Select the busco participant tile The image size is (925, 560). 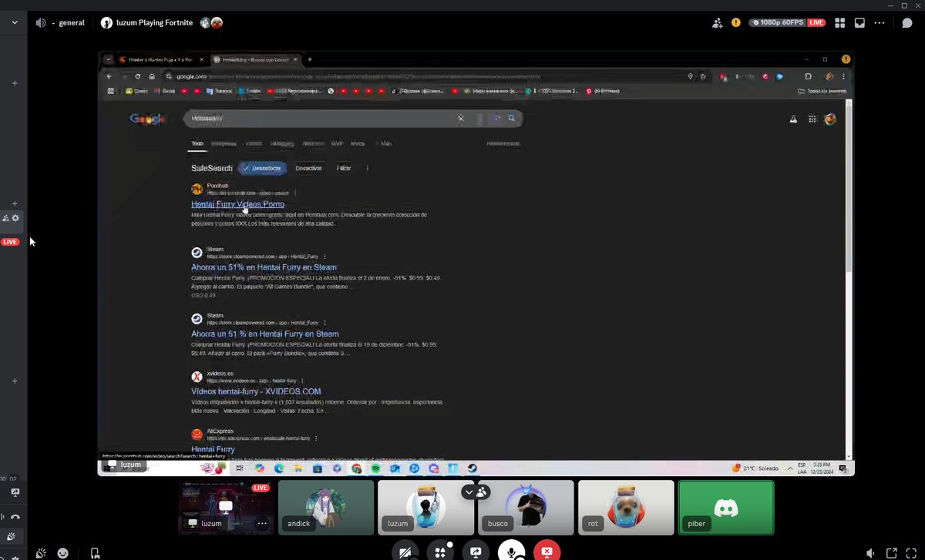526,507
